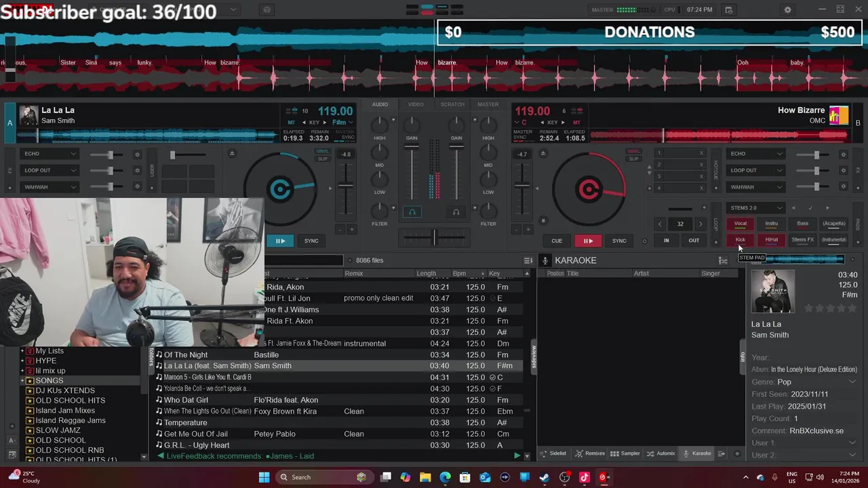Open VirtualDJ settings gear at top
The height and width of the screenshot is (488, 868).
(x=787, y=10)
